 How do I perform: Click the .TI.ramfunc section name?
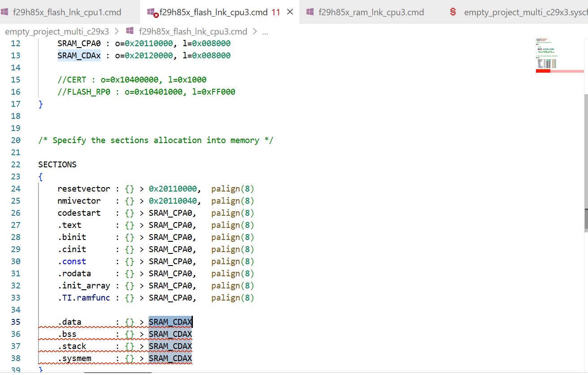[84, 297]
